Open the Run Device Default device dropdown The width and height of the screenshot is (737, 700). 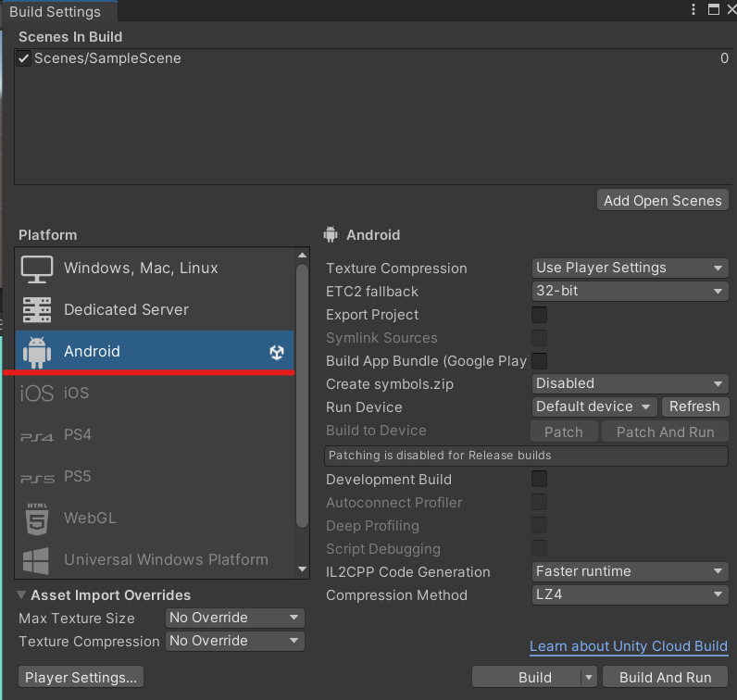594,406
